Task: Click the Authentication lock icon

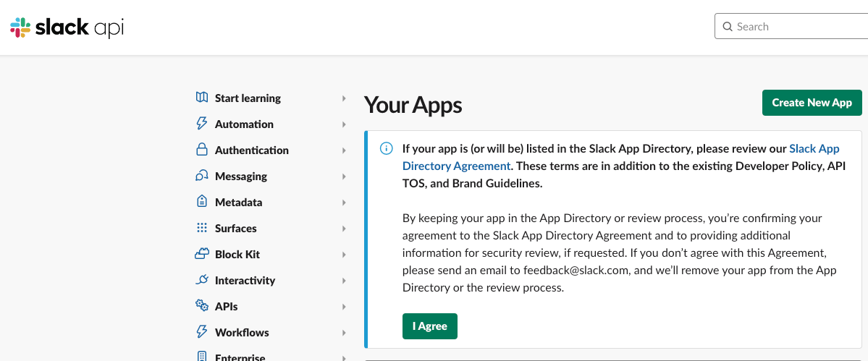Action: pos(202,149)
